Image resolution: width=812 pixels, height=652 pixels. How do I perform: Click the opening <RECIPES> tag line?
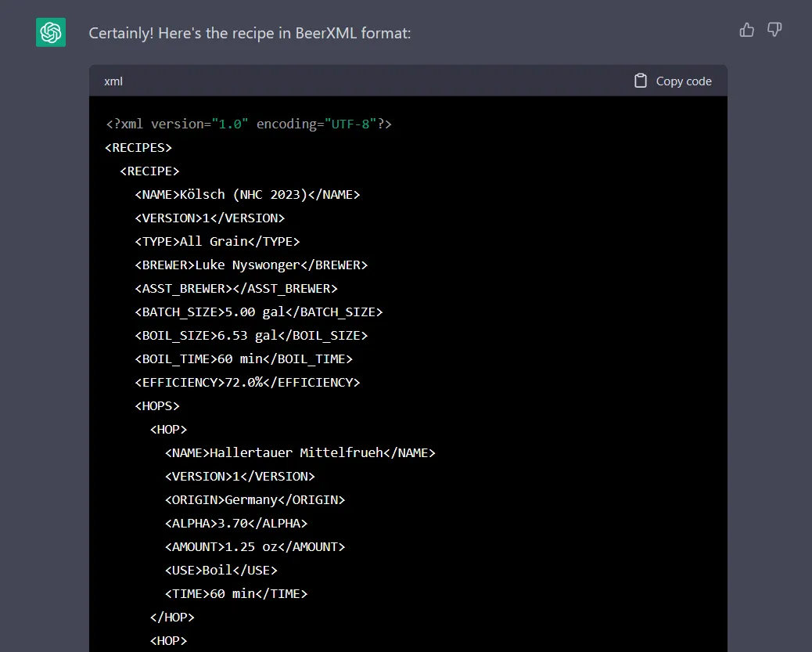pos(138,148)
